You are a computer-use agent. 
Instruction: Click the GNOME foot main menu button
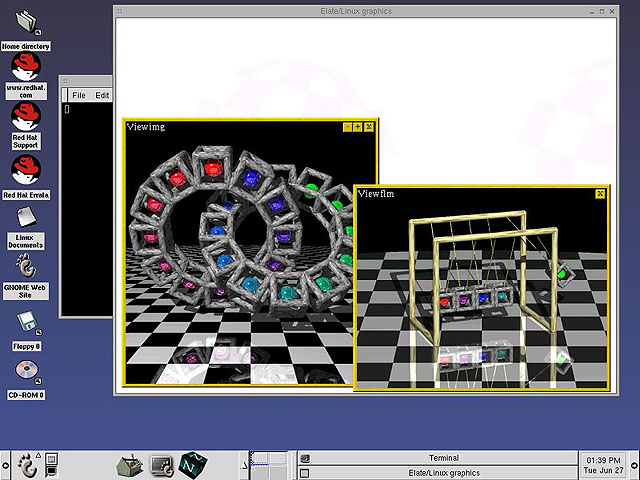(x=27, y=464)
